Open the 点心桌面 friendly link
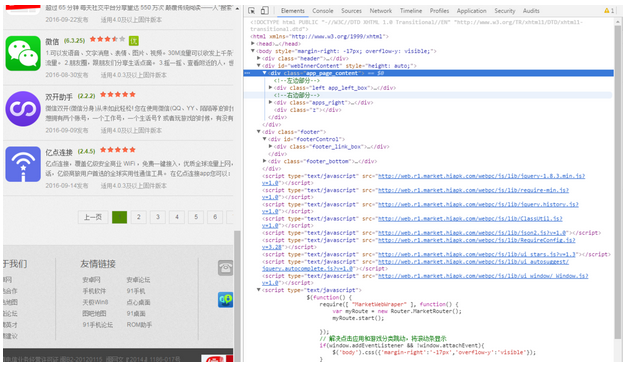Image resolution: width=627 pixels, height=367 pixels. [x=138, y=302]
